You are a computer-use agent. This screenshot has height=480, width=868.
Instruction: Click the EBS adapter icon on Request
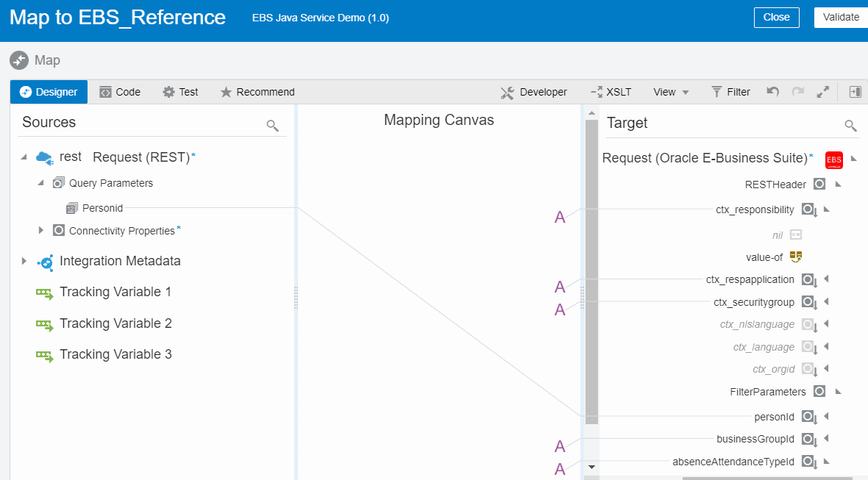[x=834, y=160]
